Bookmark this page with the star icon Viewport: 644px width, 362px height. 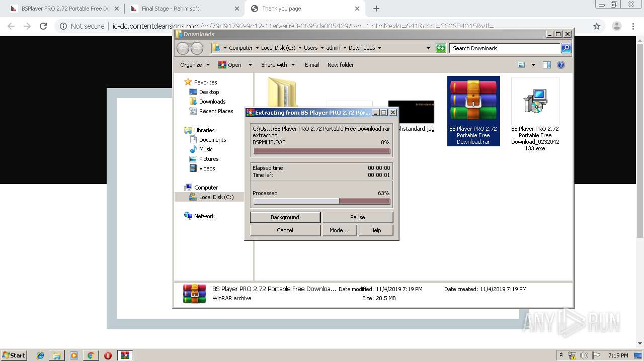click(x=597, y=26)
